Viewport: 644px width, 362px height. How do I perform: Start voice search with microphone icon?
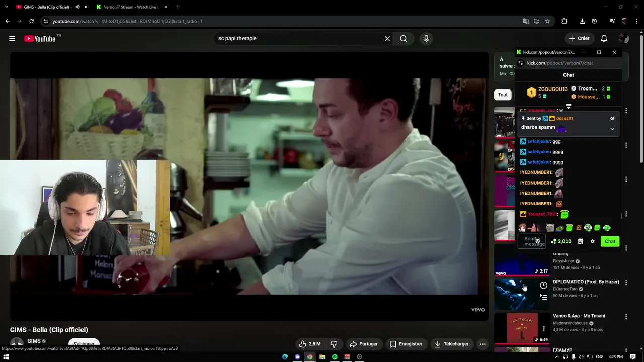click(x=426, y=39)
